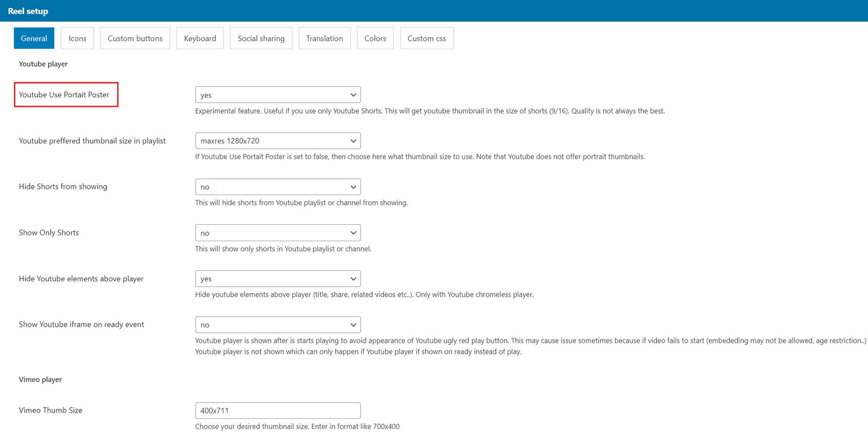Open the Colors tab

(x=375, y=38)
